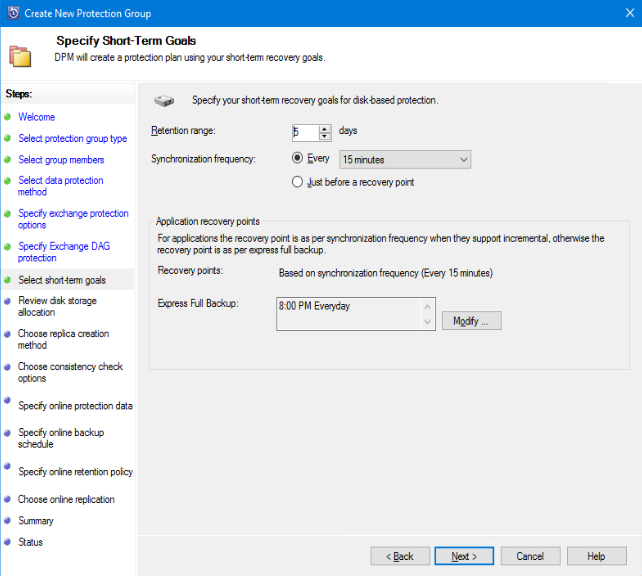
Task: Go to Select protection group type step
Action: pyautogui.click(x=72, y=139)
